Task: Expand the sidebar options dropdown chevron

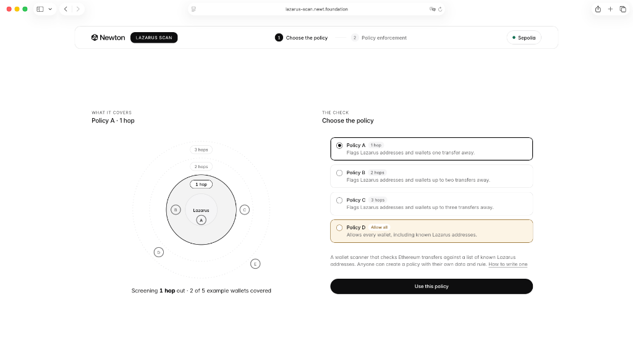Action: click(x=50, y=9)
